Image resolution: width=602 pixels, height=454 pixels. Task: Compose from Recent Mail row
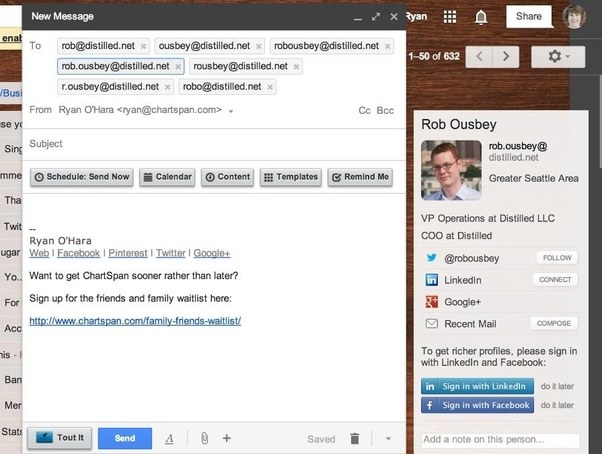coord(554,324)
